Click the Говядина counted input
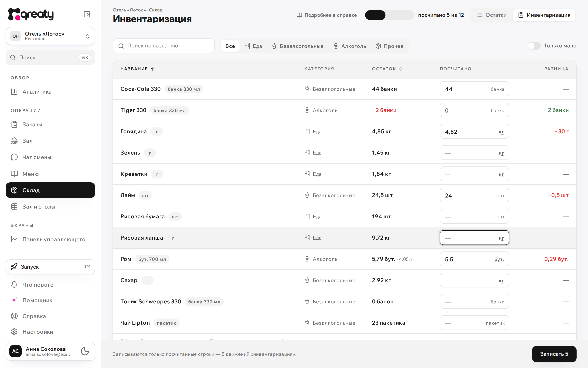 [474, 131]
